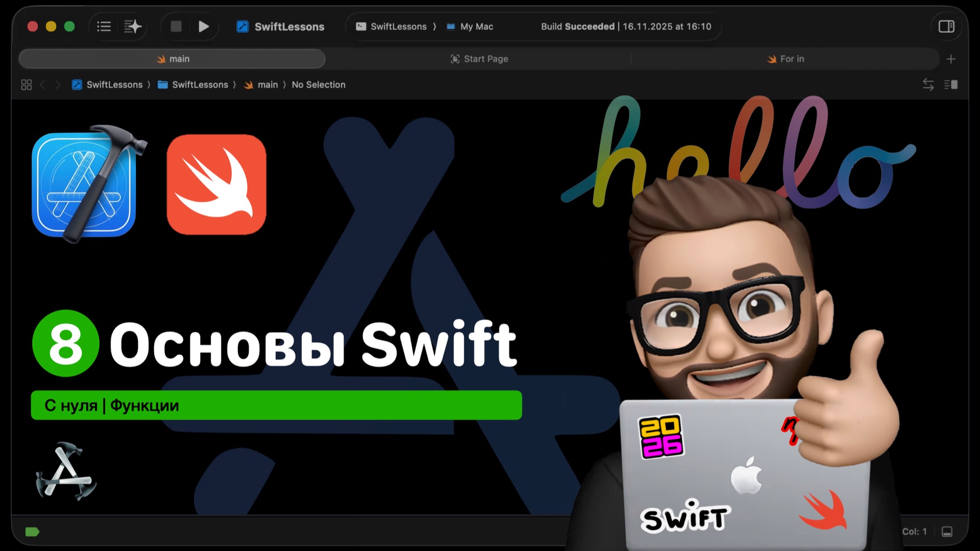Open the navigator with the list icon
This screenshot has height=551, width=980.
coord(104,26)
